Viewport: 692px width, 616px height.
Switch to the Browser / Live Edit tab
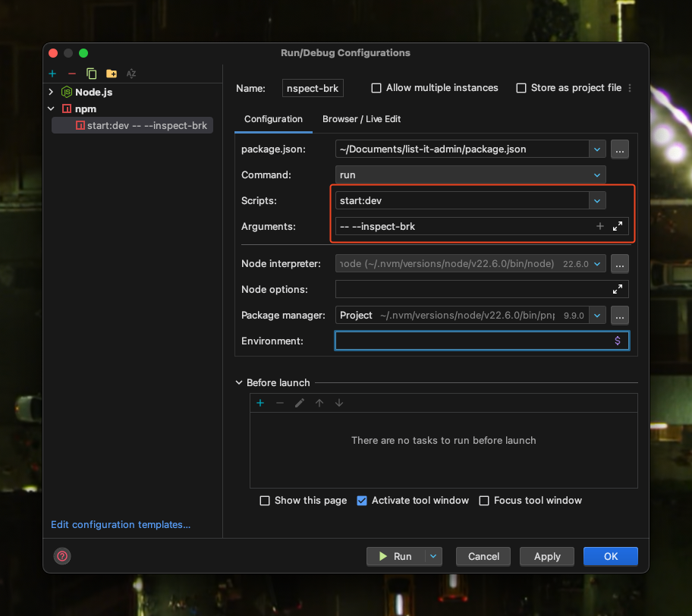coord(361,119)
